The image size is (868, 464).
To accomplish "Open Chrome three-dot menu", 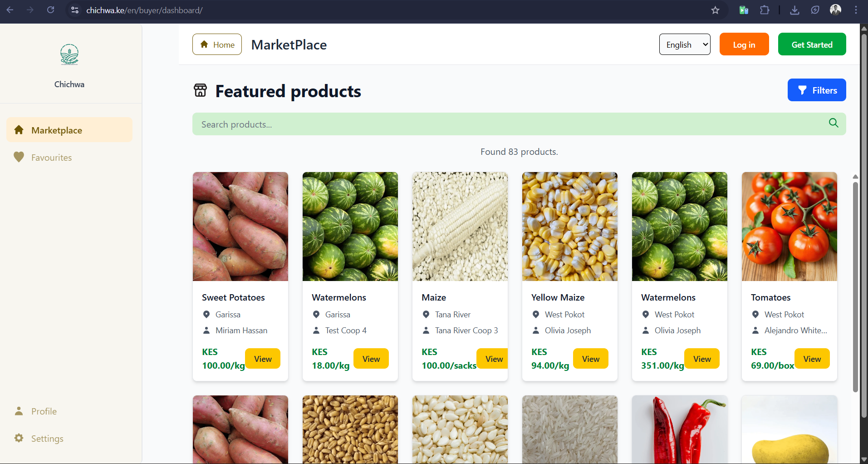I will (x=856, y=10).
